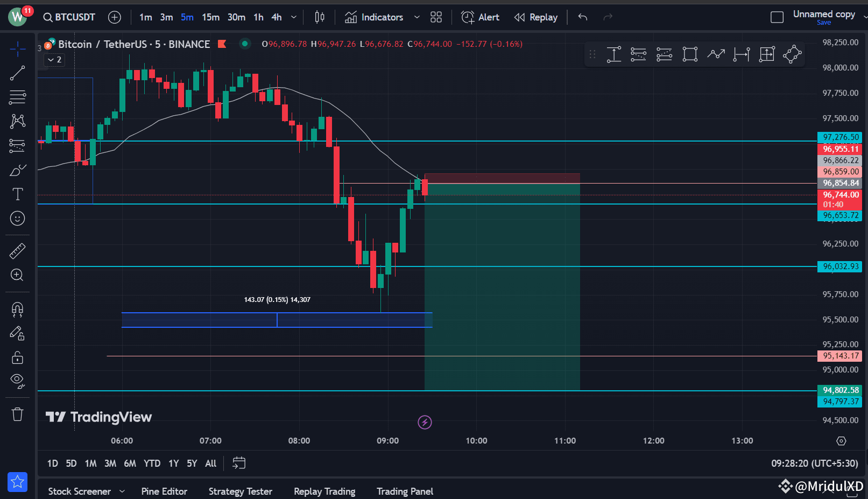The image size is (868, 499).
Task: Open the Indicators dialog
Action: click(x=374, y=17)
